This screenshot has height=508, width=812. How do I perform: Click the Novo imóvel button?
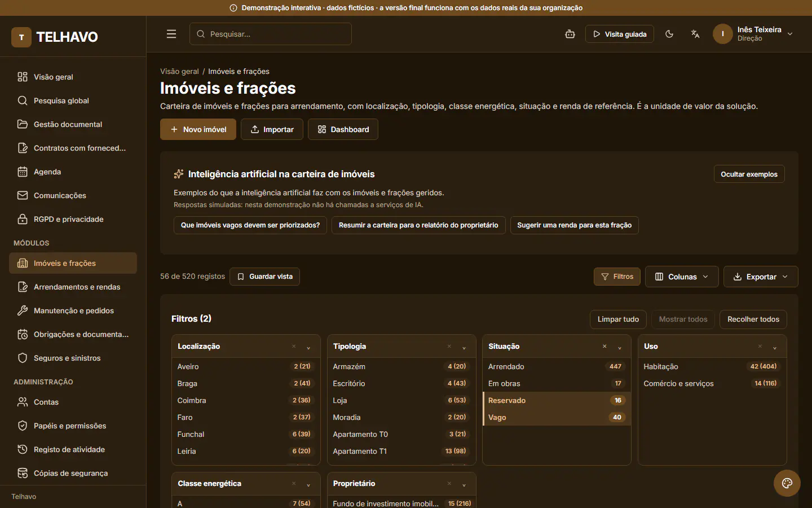click(198, 129)
